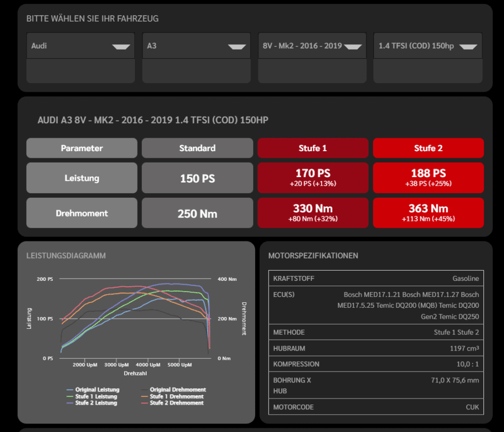The width and height of the screenshot is (504, 432).
Task: Click the 170 PS Stufe 1 power cell
Action: [313, 178]
